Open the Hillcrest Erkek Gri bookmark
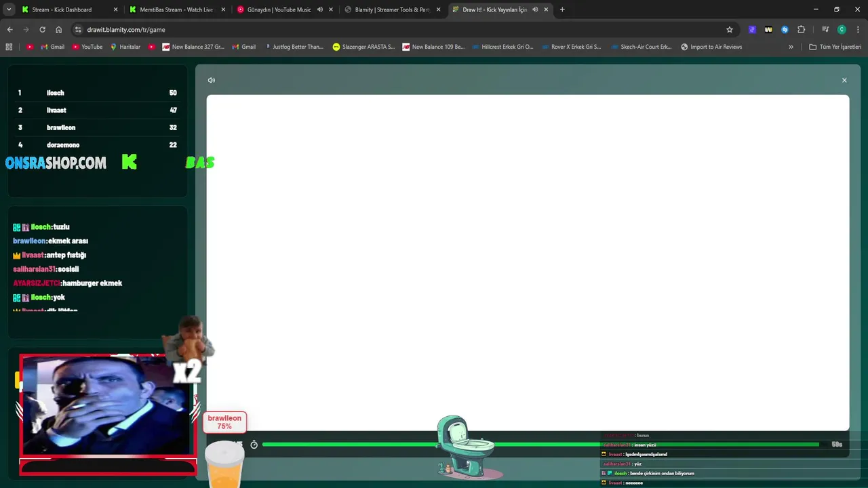The width and height of the screenshot is (868, 488). (502, 47)
